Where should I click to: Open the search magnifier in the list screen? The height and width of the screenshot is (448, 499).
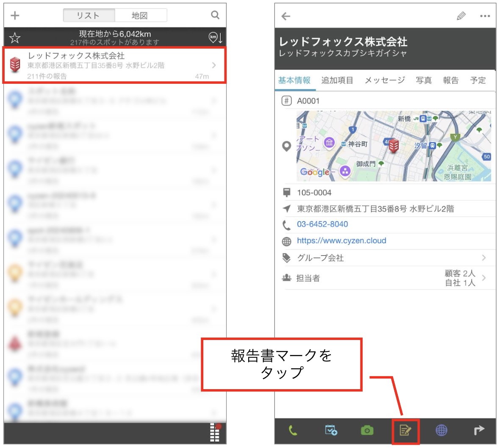(215, 15)
